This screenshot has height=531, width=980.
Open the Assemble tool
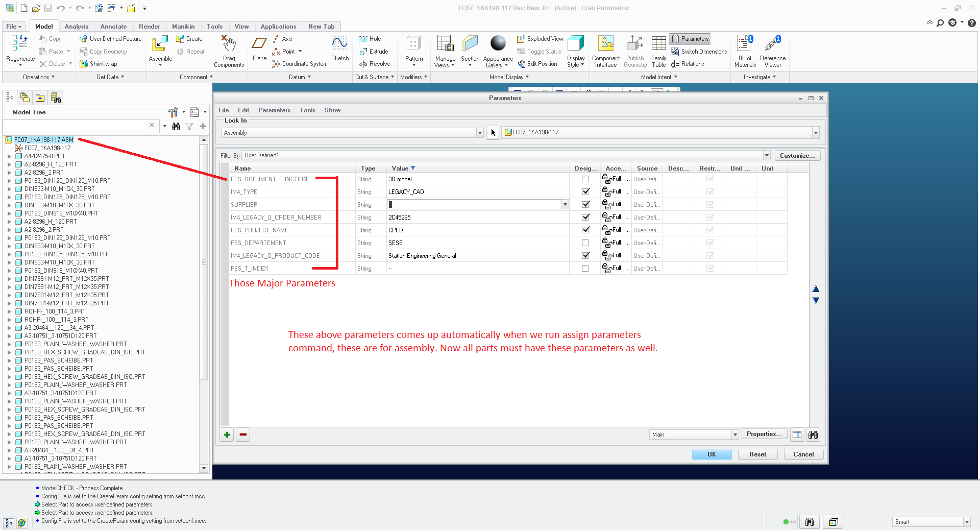(160, 44)
